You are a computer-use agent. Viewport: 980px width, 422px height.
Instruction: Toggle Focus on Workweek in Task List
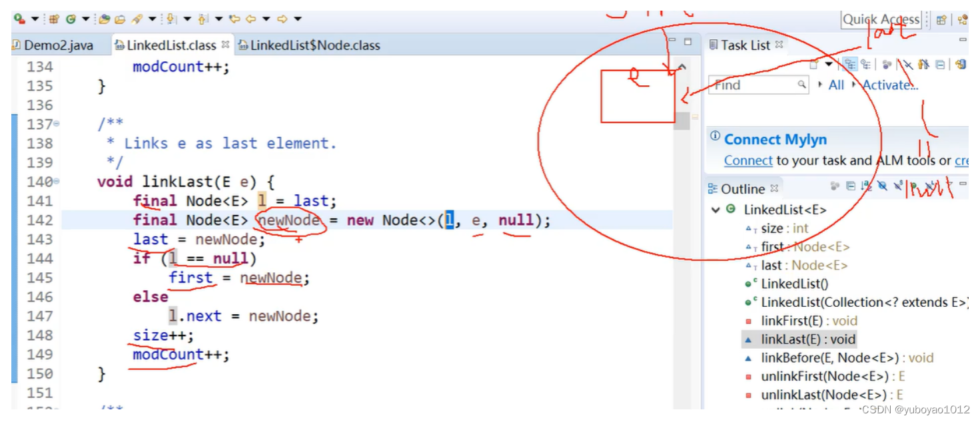pyautogui.click(x=887, y=64)
